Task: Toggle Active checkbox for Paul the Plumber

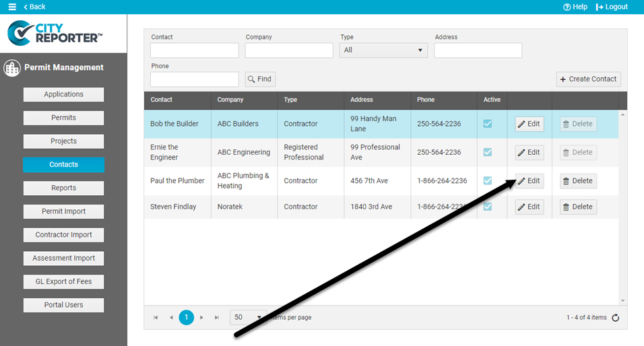Action: [x=488, y=180]
